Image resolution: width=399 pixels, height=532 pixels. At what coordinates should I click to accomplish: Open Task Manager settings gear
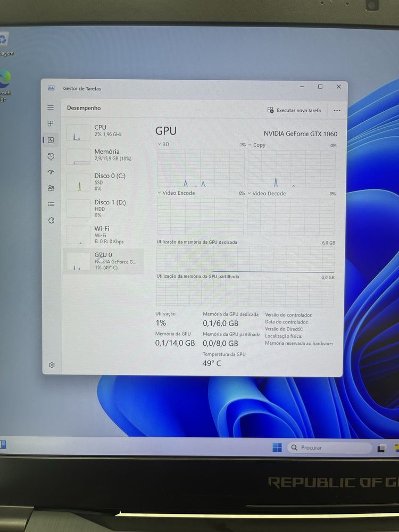52,365
